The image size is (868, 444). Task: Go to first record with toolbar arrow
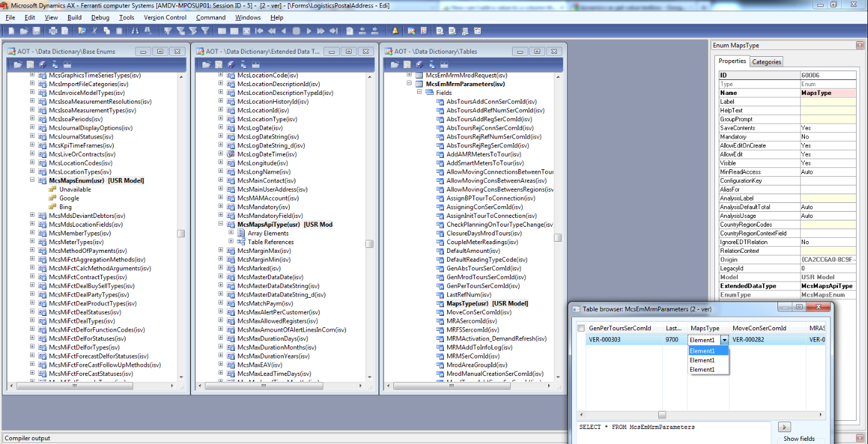click(259, 31)
